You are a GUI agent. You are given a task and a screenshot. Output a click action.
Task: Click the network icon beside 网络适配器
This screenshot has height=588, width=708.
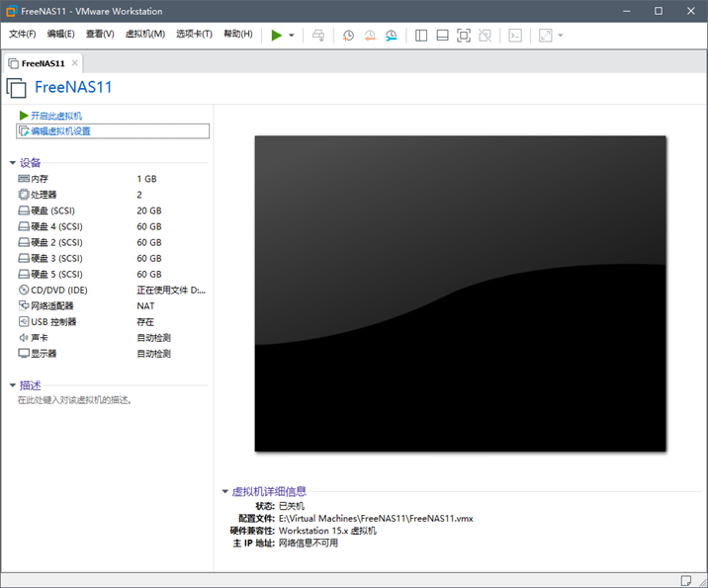[x=24, y=305]
